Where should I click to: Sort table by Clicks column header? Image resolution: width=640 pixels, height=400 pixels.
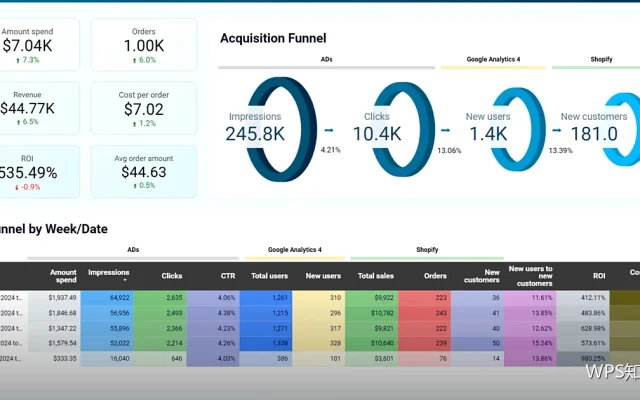click(x=171, y=276)
